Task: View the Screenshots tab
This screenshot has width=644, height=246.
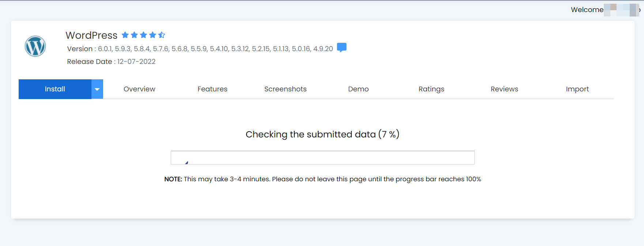Action: point(285,89)
